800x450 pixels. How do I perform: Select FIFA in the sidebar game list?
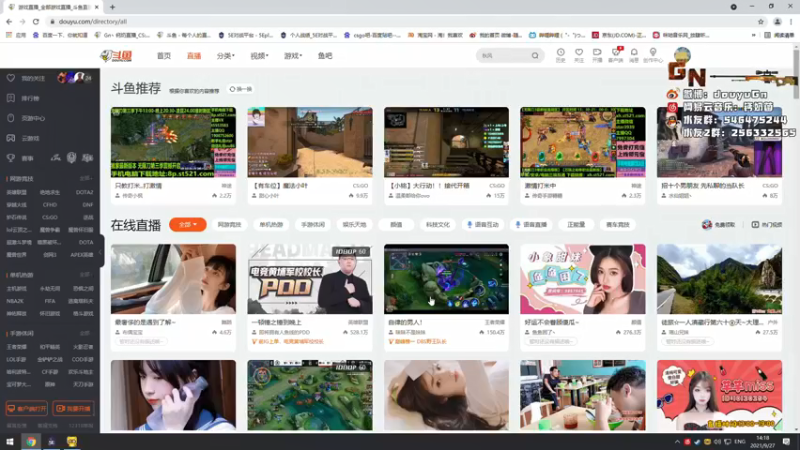click(x=49, y=301)
